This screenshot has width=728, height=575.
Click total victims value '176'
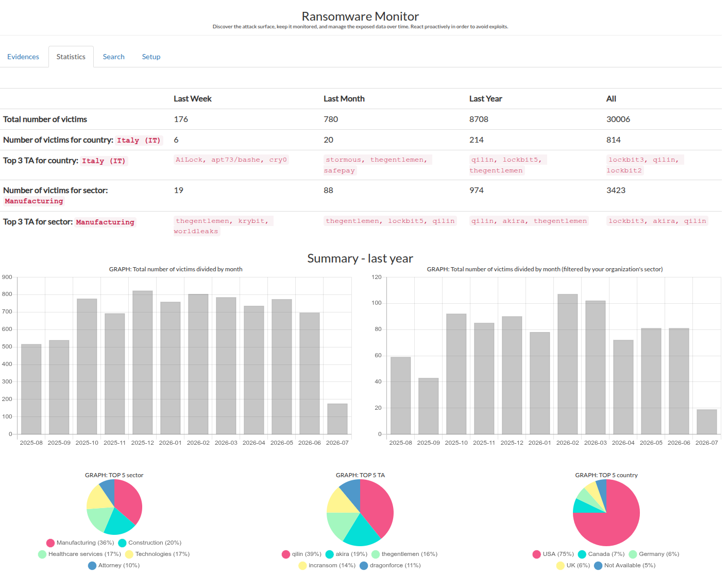click(181, 119)
